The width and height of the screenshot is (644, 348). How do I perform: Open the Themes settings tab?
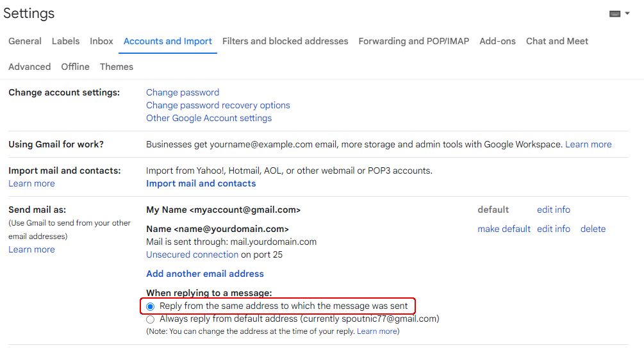point(117,67)
